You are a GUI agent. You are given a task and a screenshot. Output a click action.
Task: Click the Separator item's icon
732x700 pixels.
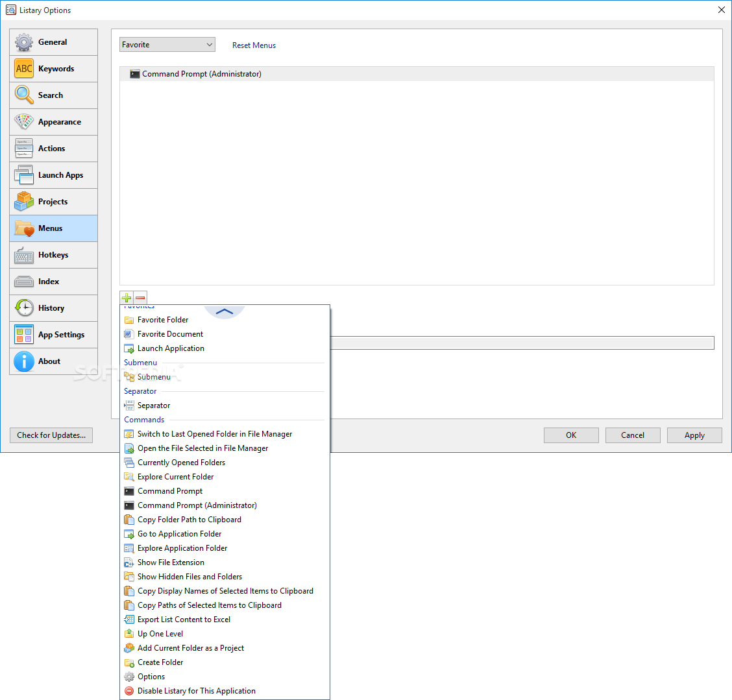pos(129,405)
